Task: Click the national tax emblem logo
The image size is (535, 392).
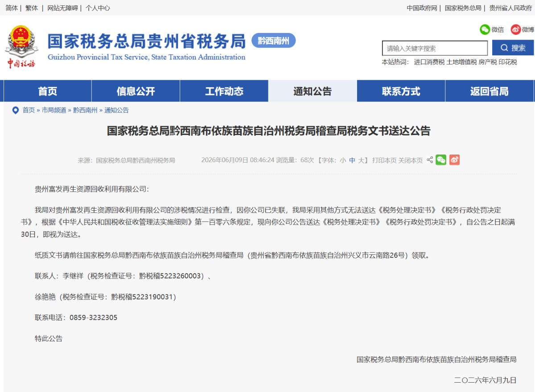Action: 21,47
